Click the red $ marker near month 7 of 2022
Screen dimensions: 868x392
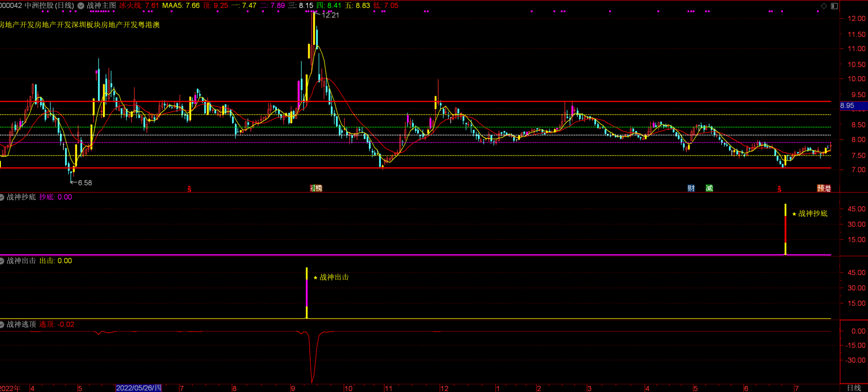pyautogui.click(x=189, y=189)
